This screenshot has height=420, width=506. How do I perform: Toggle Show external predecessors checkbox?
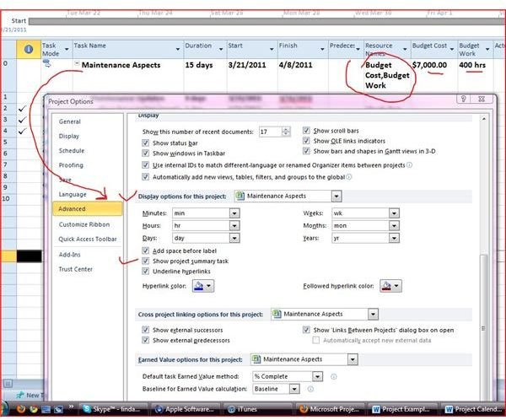pyautogui.click(x=146, y=340)
